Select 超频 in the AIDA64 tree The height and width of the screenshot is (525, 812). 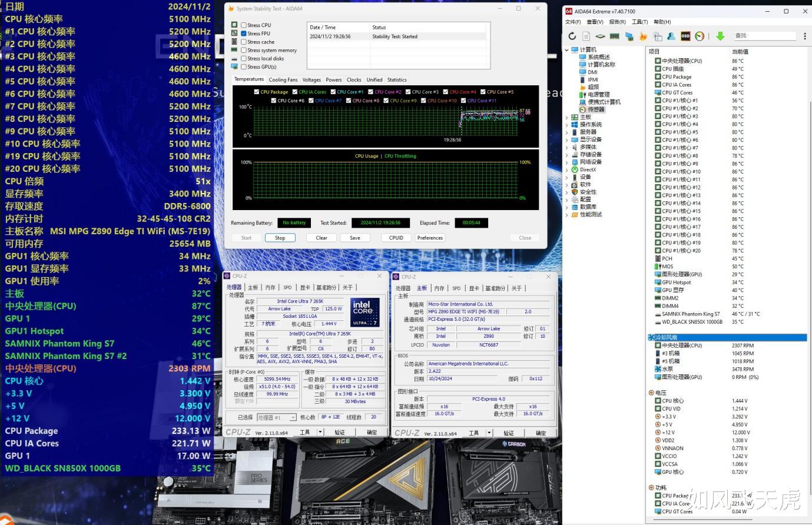coord(593,87)
